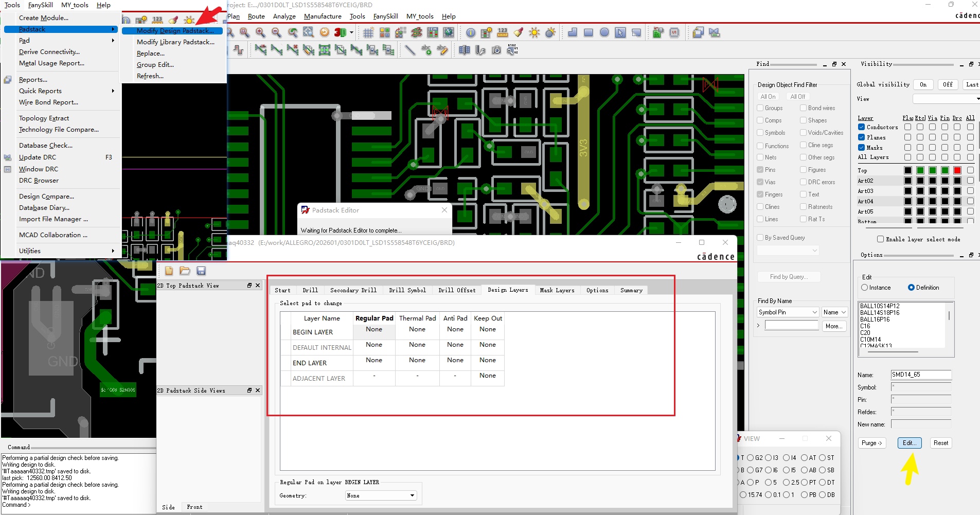Click the red Drc color swatch for Top
Image resolution: width=980 pixels, height=515 pixels.
(957, 170)
